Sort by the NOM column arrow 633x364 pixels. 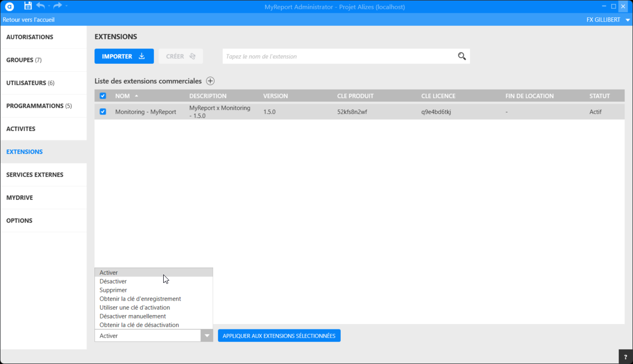point(136,96)
